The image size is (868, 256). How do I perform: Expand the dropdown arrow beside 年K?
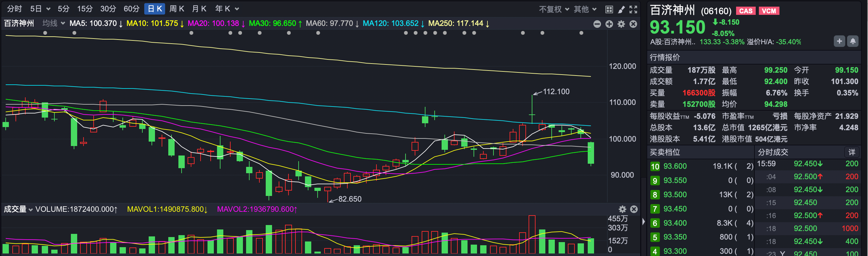point(237,9)
